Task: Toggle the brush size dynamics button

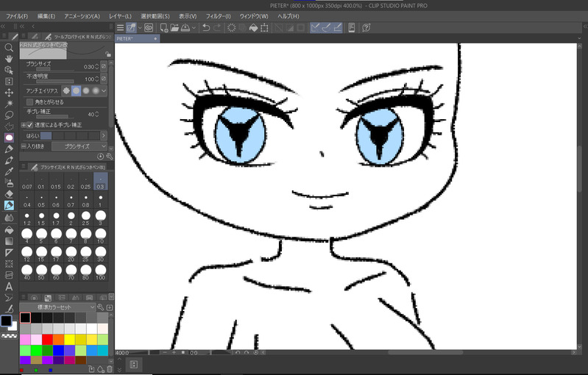Action: pyautogui.click(x=104, y=66)
